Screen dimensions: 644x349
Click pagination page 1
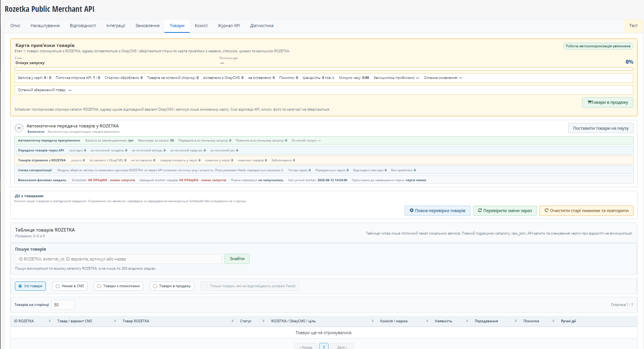(324, 346)
